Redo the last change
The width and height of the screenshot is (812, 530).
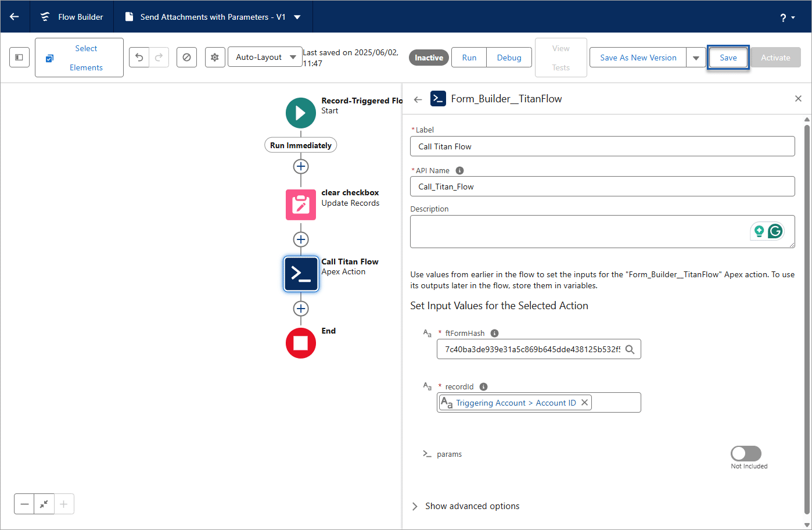pos(159,58)
